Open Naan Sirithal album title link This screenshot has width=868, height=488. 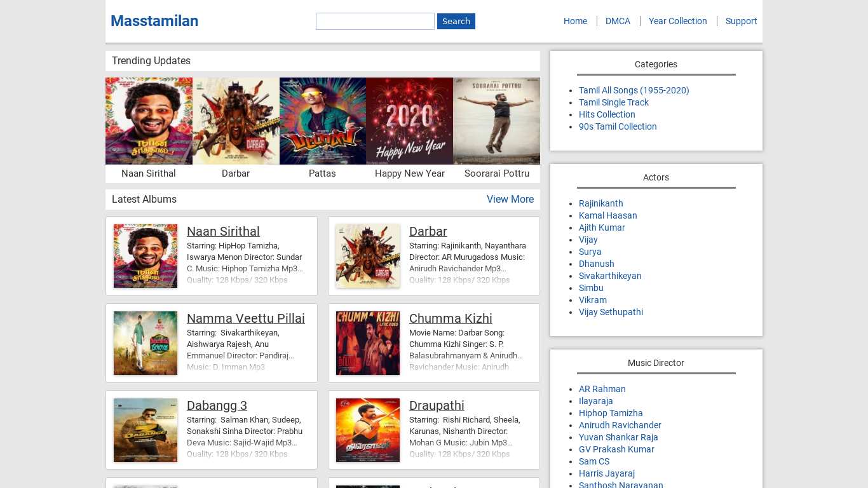(x=223, y=231)
